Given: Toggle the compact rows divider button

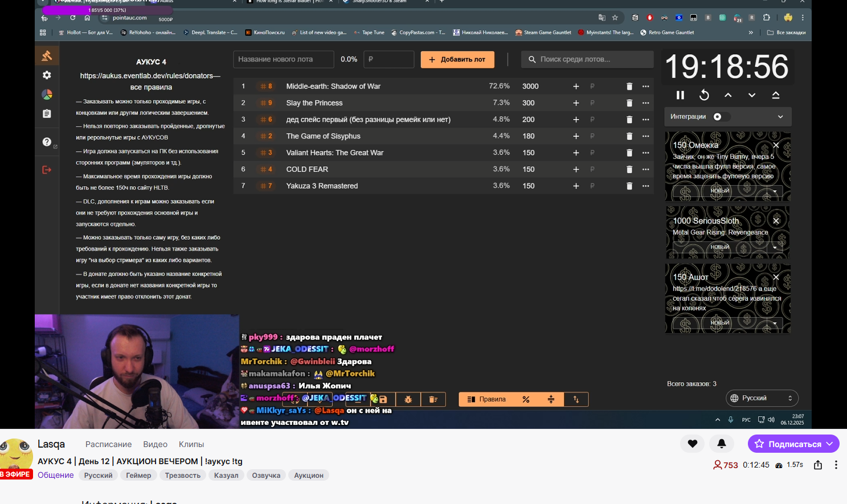Looking at the screenshot, I should [551, 399].
